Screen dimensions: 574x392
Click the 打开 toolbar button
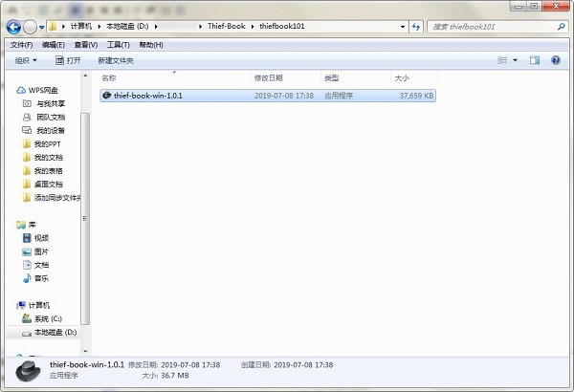click(x=67, y=60)
